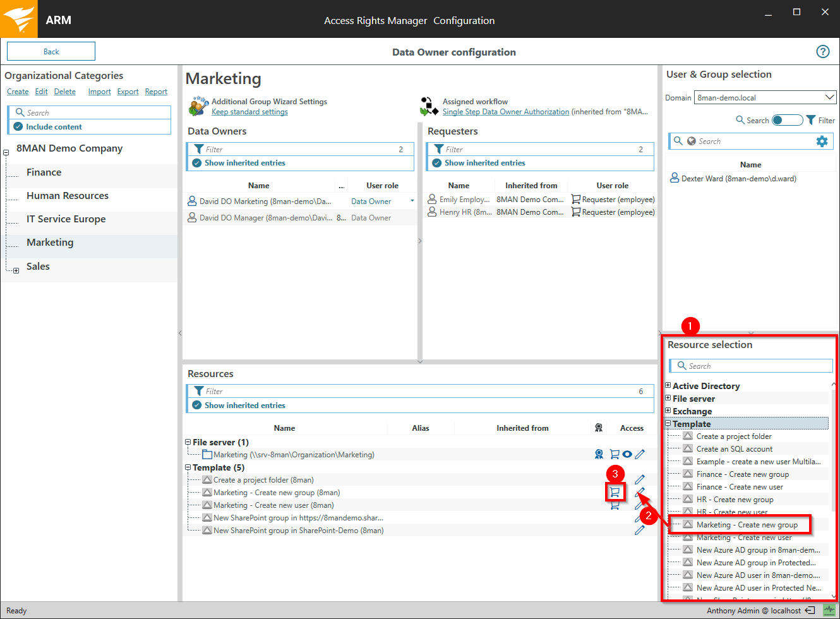This screenshot has width=840, height=619.
Task: Expand the Active Directory resource node
Action: pyautogui.click(x=668, y=385)
